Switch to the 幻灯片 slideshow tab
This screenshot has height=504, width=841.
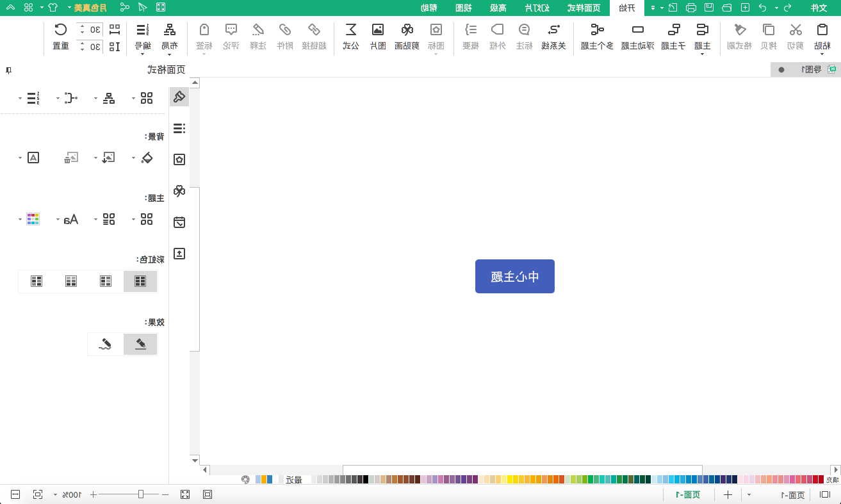pyautogui.click(x=538, y=8)
